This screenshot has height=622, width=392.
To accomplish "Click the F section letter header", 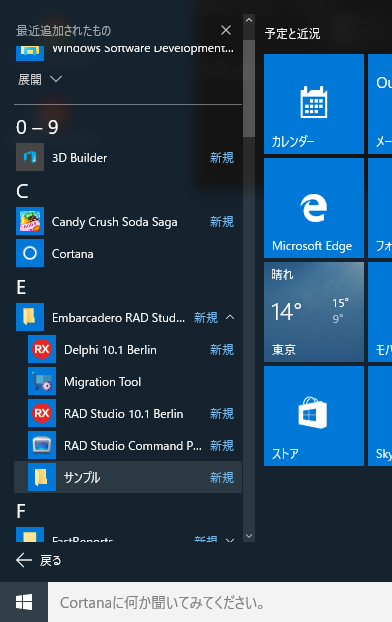I will (21, 511).
